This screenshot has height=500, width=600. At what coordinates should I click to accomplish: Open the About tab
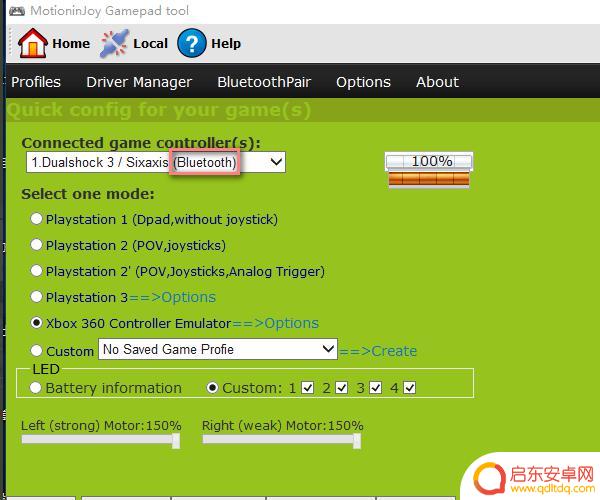tap(437, 82)
